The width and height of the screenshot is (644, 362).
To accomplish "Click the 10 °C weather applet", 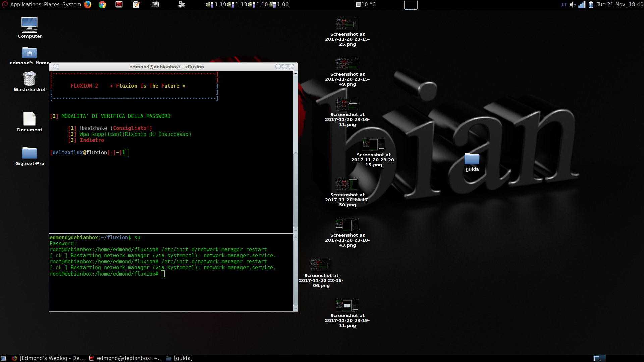I will coord(366,4).
